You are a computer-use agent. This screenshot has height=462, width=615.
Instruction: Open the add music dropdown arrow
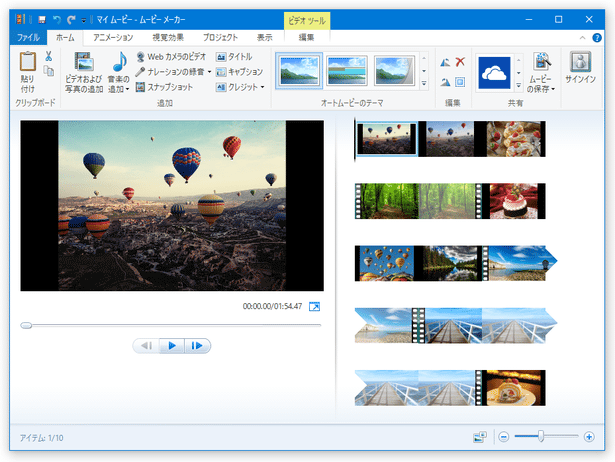[x=127, y=90]
